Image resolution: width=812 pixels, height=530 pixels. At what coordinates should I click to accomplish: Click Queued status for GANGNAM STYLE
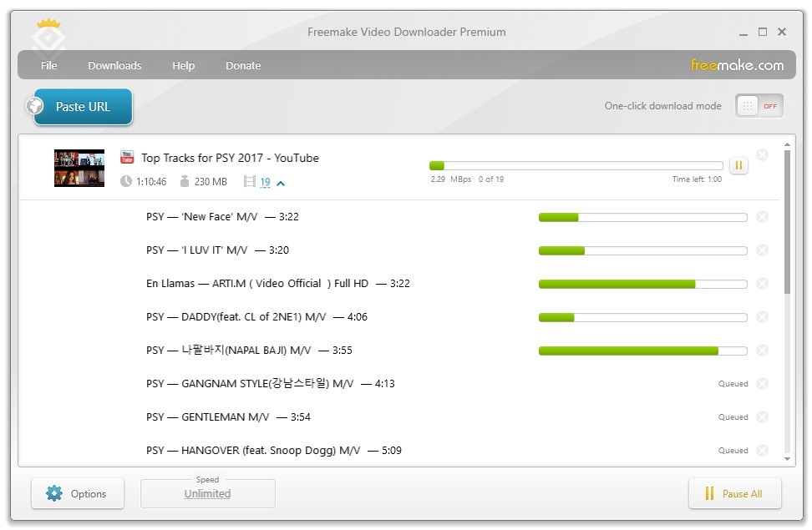click(x=733, y=384)
